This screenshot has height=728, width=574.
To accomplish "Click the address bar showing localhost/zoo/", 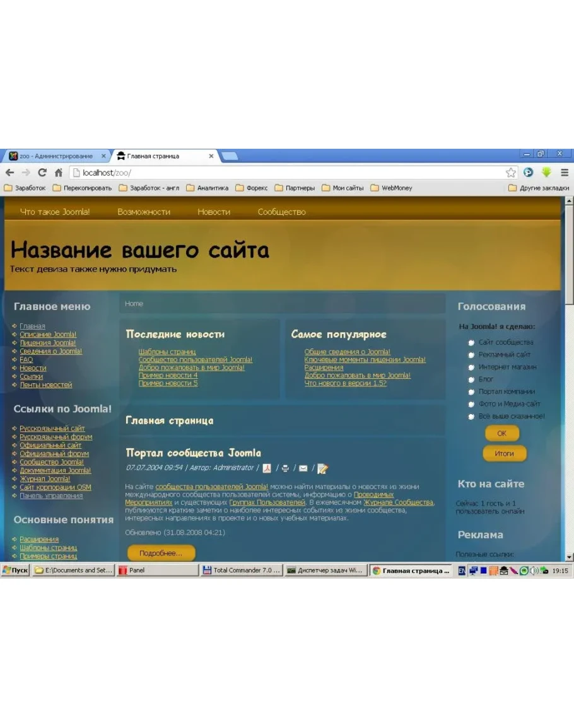I will [284, 173].
